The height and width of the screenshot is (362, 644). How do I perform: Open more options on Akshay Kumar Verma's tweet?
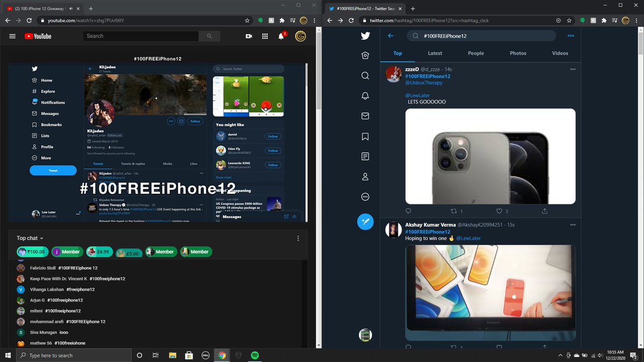tap(573, 224)
